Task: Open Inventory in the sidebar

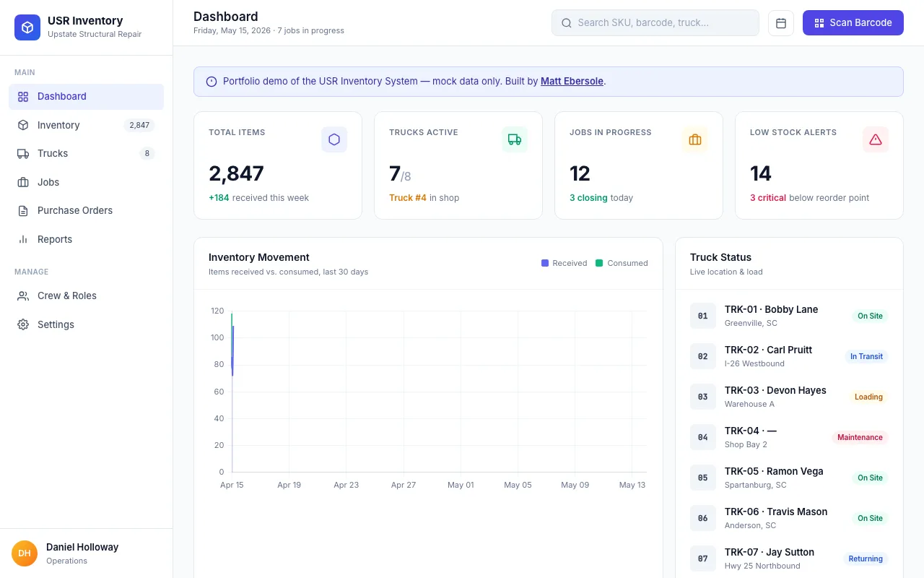Action: click(87, 125)
